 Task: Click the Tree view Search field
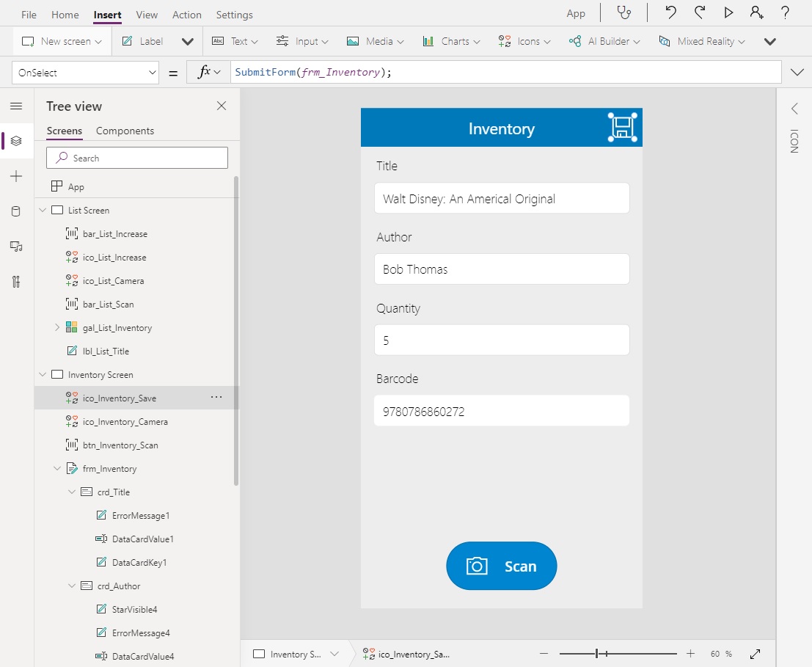pos(137,158)
